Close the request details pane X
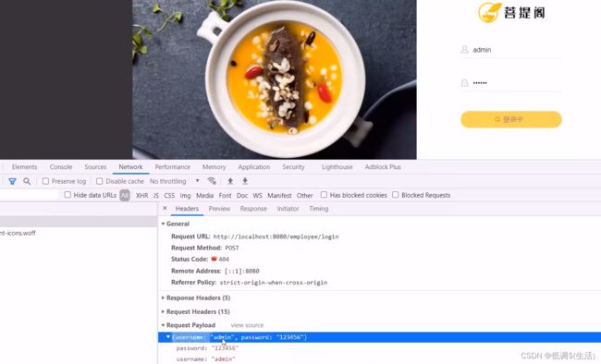This screenshot has width=601, height=364. [165, 209]
